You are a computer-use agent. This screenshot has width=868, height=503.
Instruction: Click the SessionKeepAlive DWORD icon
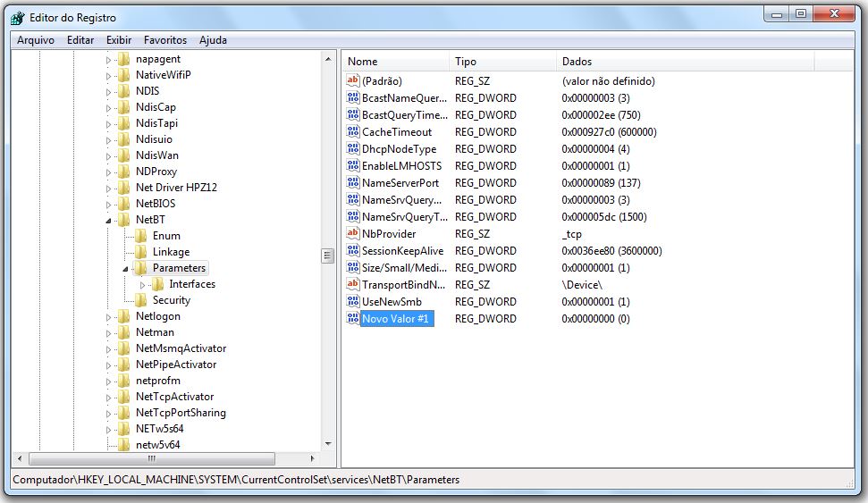352,251
